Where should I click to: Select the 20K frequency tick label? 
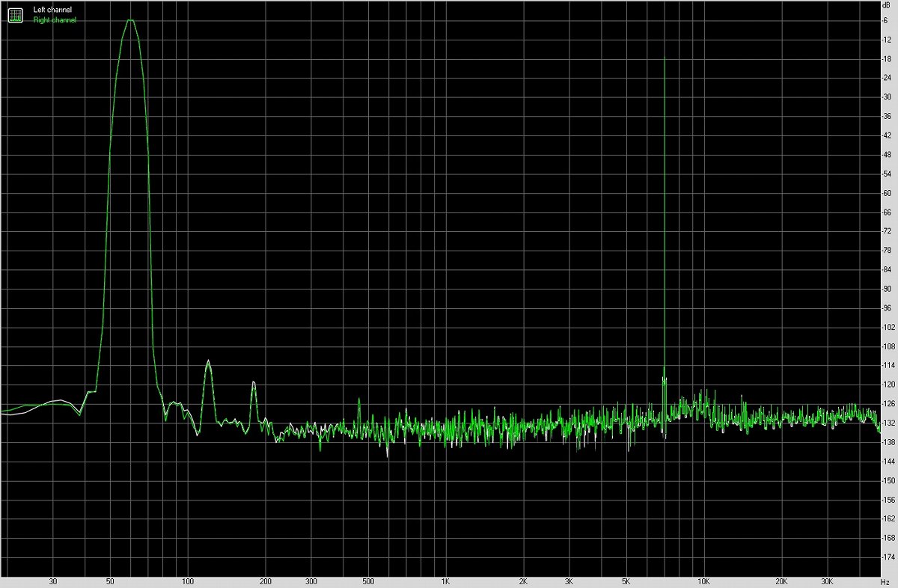pos(781,580)
